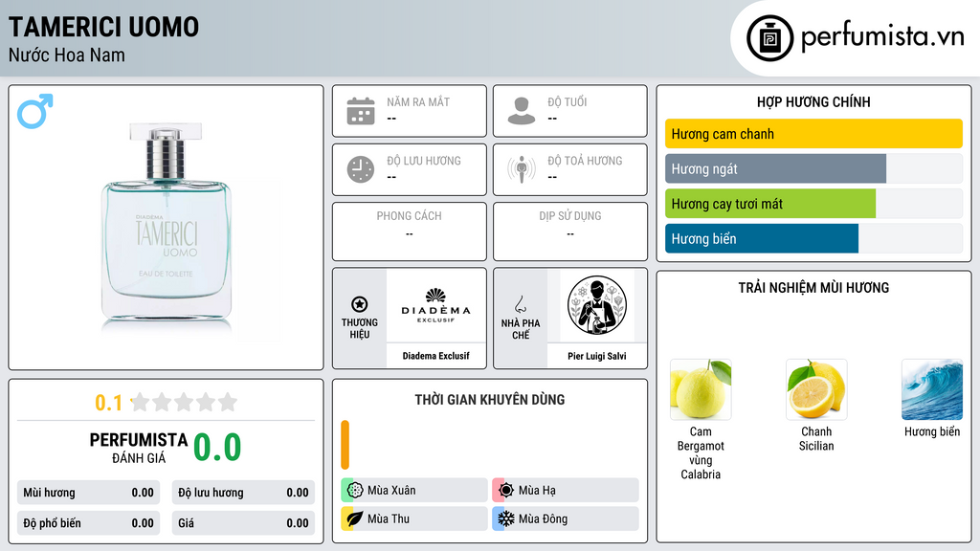
Task: Select the Mùa Thu season chip
Action: [x=414, y=518]
